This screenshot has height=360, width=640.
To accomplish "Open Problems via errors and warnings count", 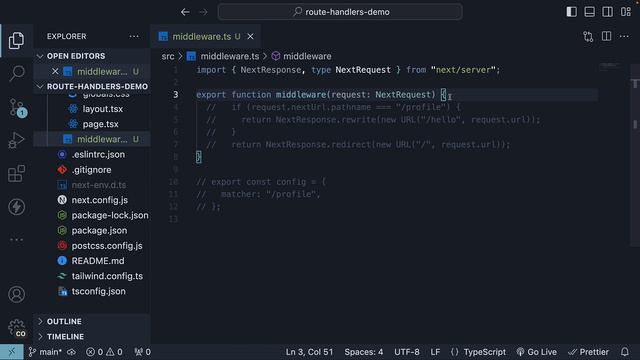I will 104,352.
